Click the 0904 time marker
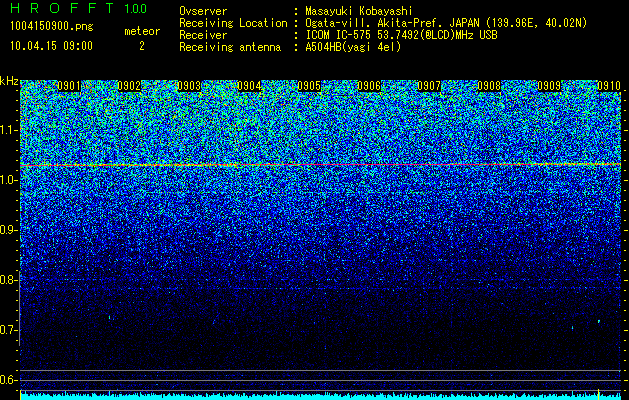 (249, 86)
